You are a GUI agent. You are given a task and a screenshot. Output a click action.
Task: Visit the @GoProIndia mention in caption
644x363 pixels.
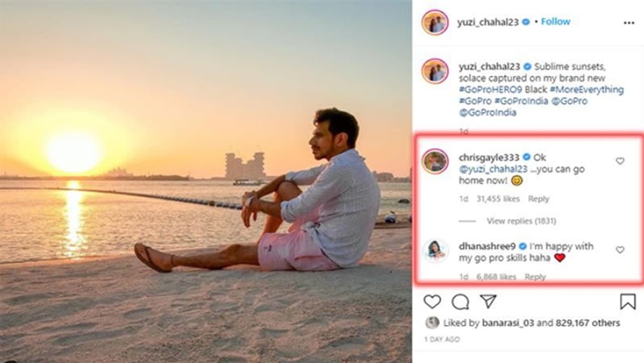click(x=488, y=113)
